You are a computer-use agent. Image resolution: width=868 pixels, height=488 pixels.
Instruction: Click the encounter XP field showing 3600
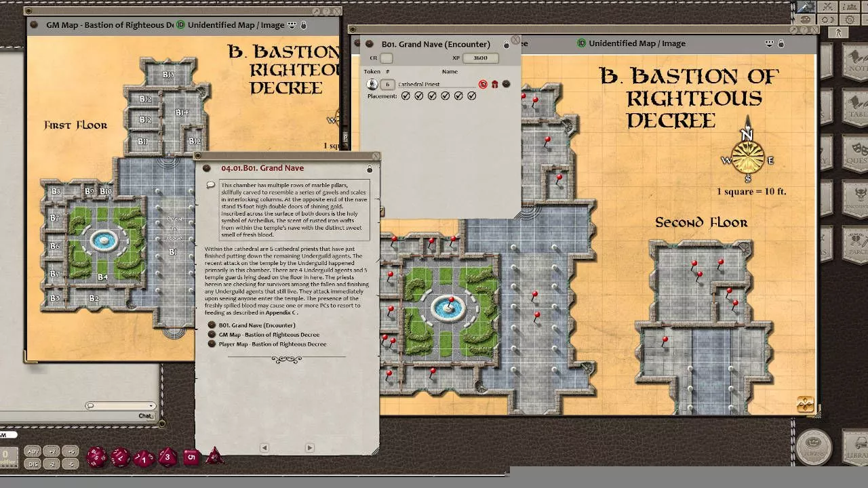(x=480, y=58)
